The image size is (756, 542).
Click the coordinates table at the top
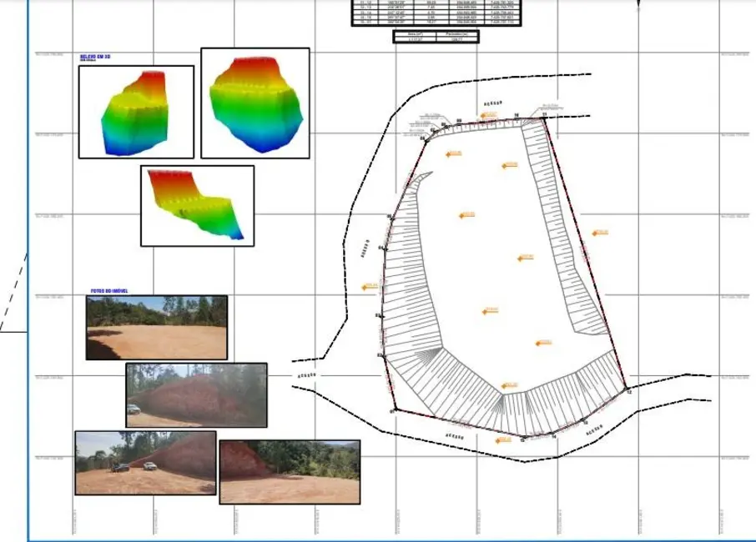(436, 13)
